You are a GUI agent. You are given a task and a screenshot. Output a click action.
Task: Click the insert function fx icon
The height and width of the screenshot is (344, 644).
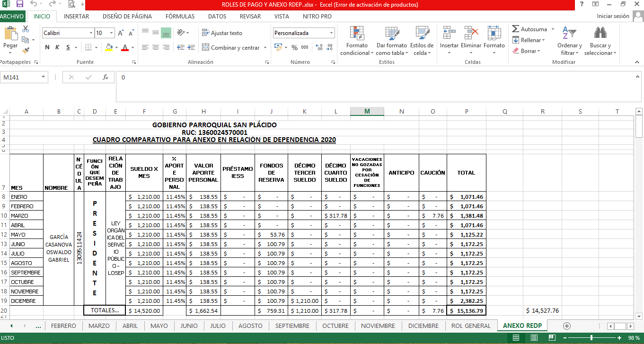[x=106, y=77]
